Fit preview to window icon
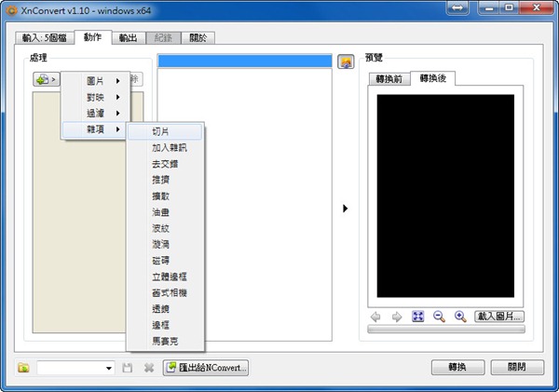Screen dimensions: 559x392 coord(417,317)
